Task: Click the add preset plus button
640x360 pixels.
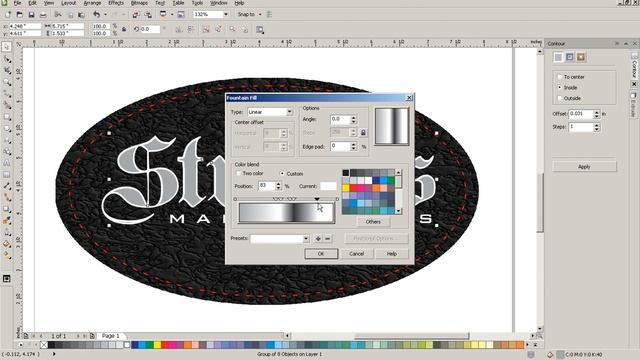Action: 318,238
